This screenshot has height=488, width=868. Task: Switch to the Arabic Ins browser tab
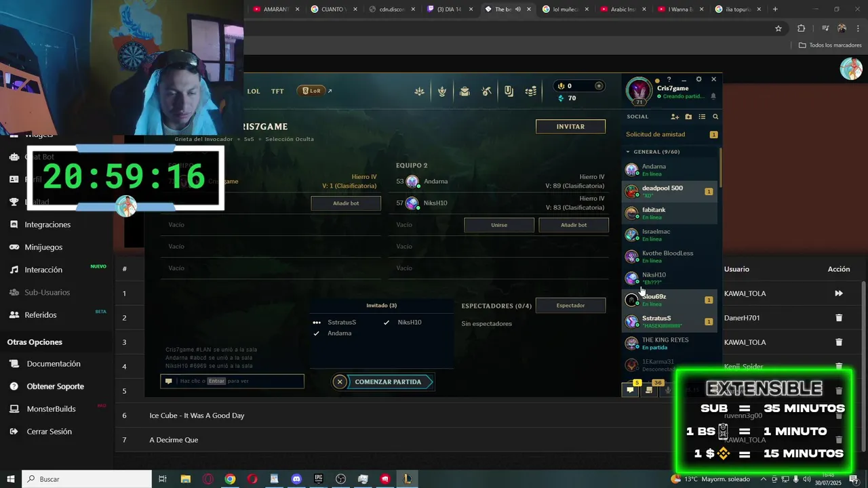[x=625, y=9]
